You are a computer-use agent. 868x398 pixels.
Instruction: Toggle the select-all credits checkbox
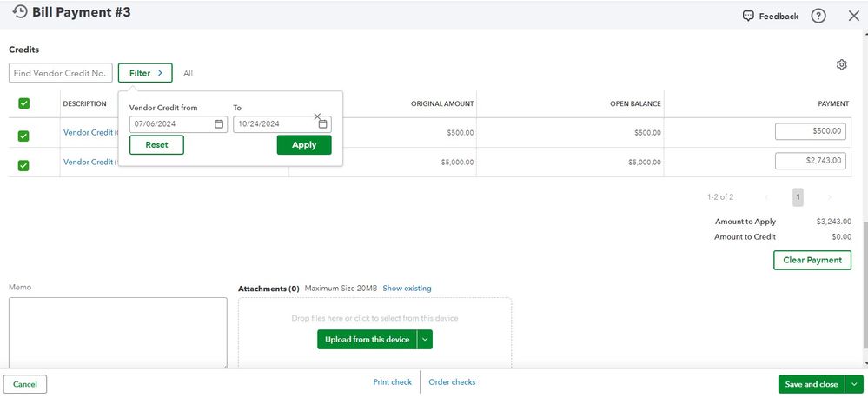[x=24, y=103]
